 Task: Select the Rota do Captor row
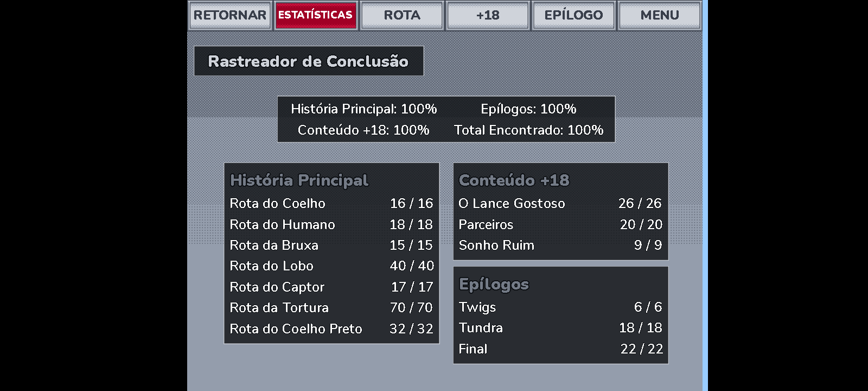331,287
